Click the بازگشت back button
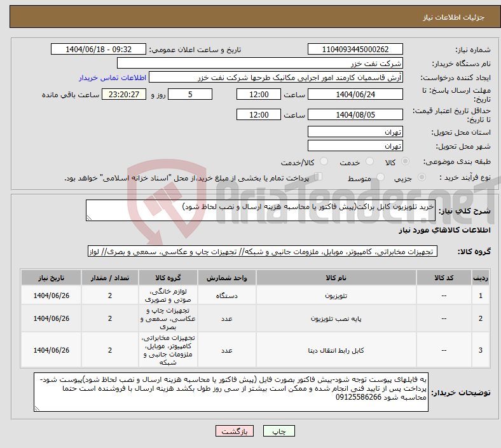The image size is (501, 448). point(235,431)
